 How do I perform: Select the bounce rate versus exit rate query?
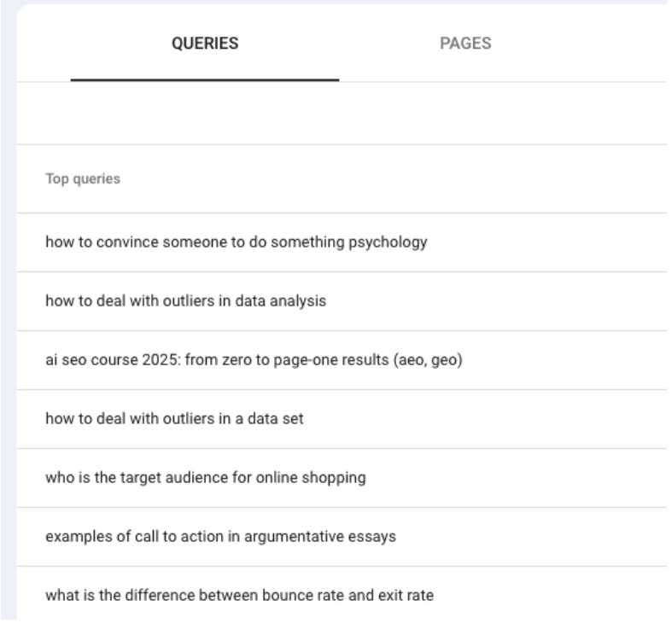pyautogui.click(x=239, y=596)
